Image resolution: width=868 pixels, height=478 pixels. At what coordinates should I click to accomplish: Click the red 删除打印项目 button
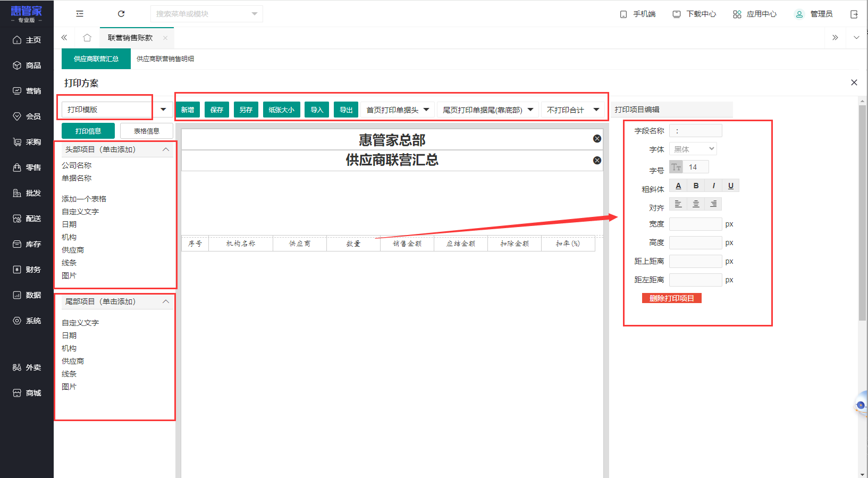pos(672,298)
